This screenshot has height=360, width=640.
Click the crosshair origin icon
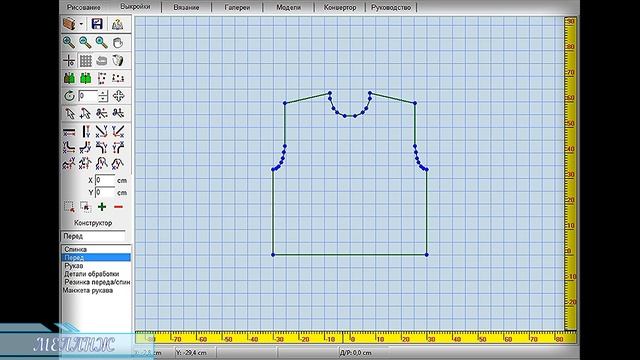69,61
